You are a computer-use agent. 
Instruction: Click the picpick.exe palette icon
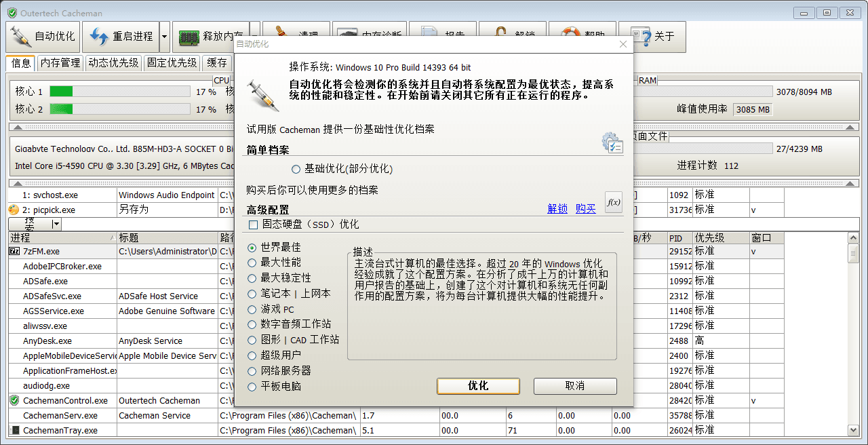[x=14, y=210]
